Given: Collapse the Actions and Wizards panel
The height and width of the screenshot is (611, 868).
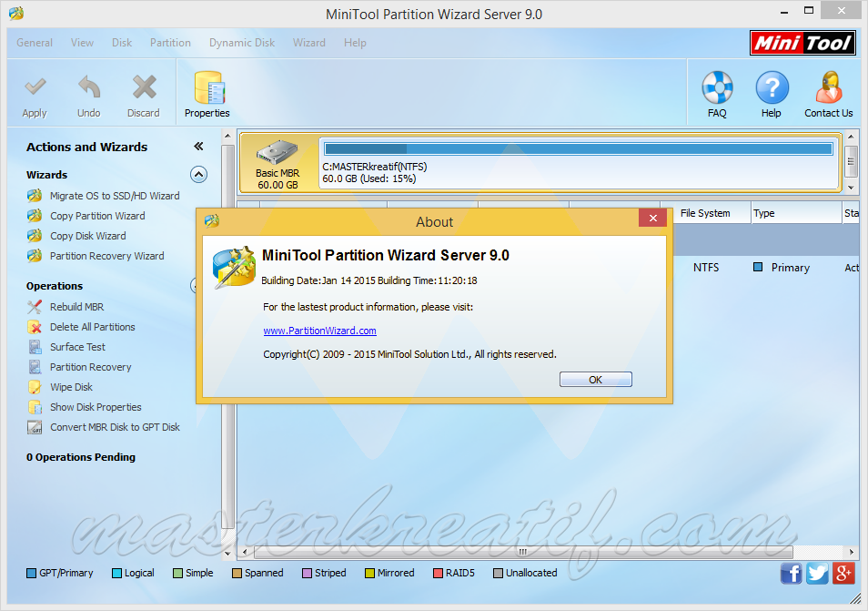Looking at the screenshot, I should 198,147.
